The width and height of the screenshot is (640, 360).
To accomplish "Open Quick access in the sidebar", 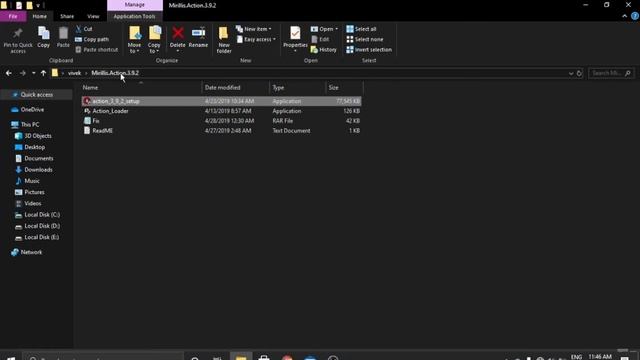I will [36, 95].
